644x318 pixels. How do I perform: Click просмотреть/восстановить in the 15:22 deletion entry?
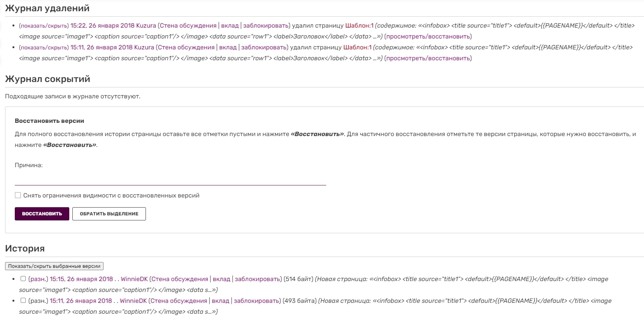pos(428,37)
